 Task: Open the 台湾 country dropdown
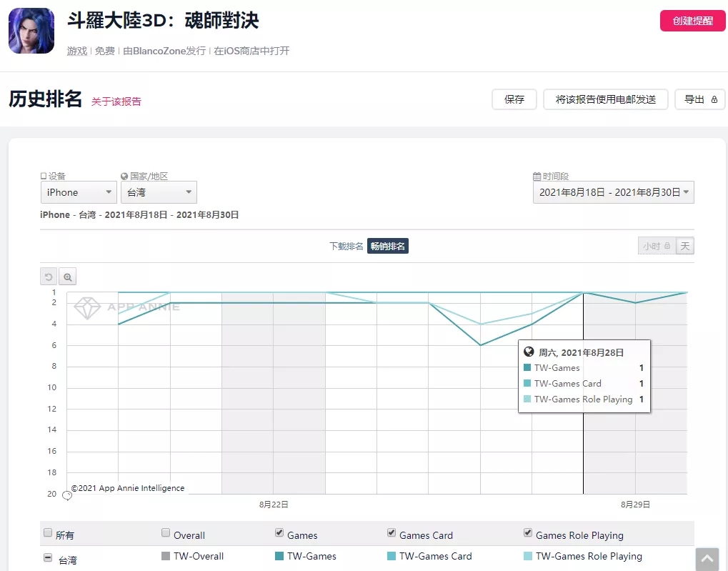click(159, 192)
